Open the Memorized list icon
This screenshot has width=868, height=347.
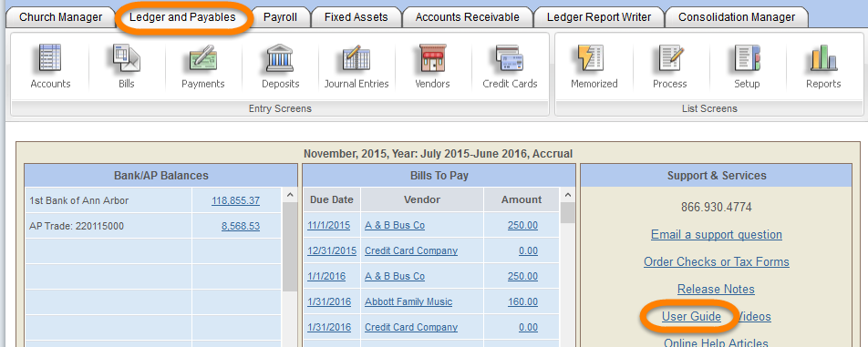point(594,58)
